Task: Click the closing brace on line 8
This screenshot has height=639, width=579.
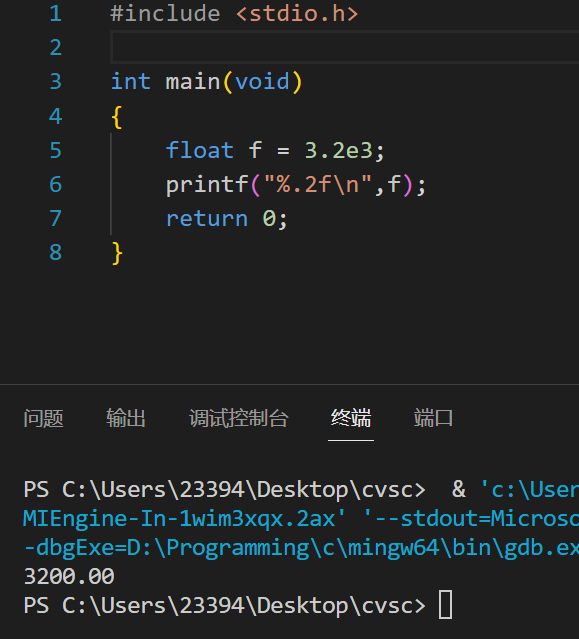Action: [x=117, y=253]
